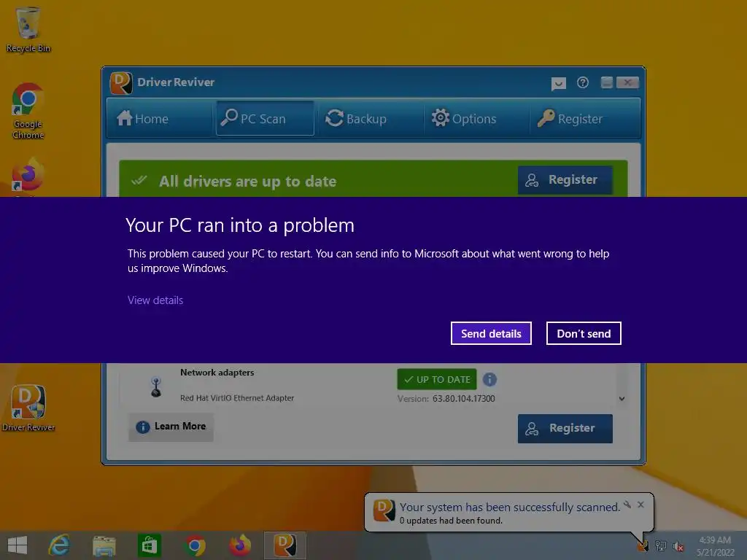
Task: Close the scan notification balloon
Action: click(x=640, y=505)
